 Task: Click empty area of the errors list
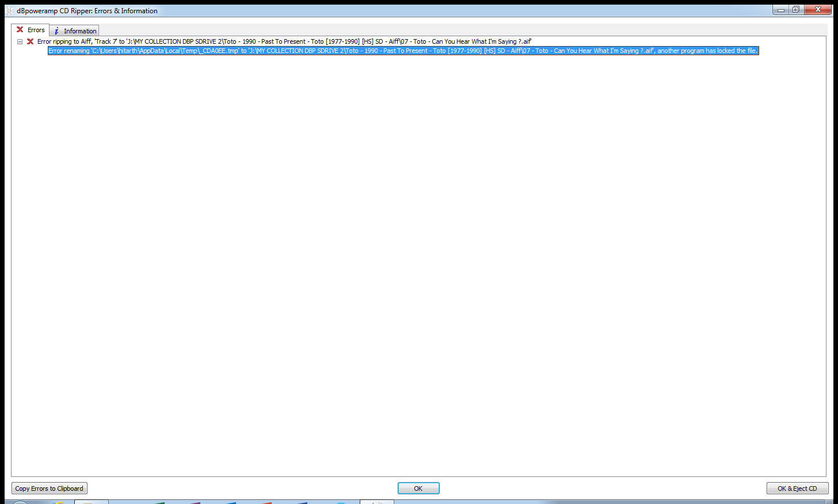tap(418, 259)
